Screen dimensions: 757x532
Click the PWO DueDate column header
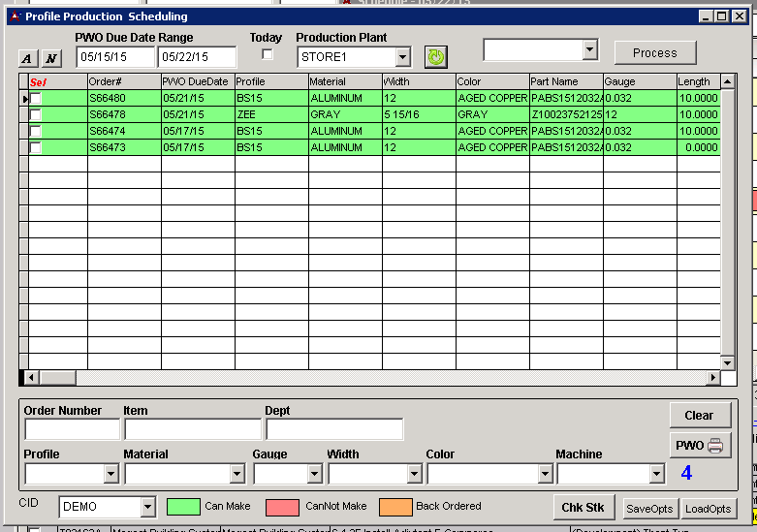point(198,82)
